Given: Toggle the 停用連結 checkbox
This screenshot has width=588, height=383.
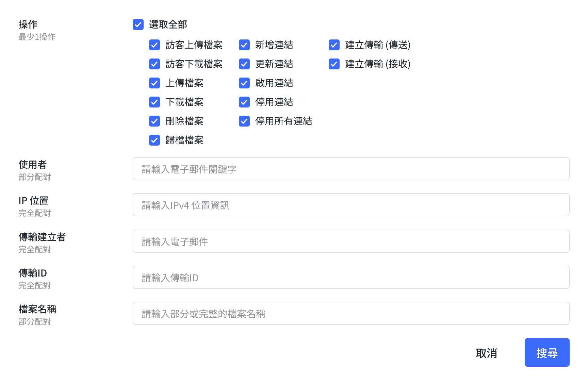Looking at the screenshot, I should click(244, 102).
